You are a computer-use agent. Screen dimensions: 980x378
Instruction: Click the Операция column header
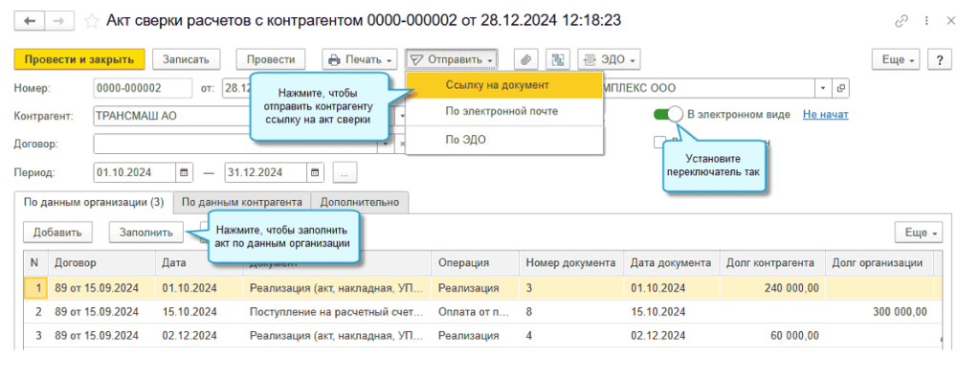(x=475, y=264)
